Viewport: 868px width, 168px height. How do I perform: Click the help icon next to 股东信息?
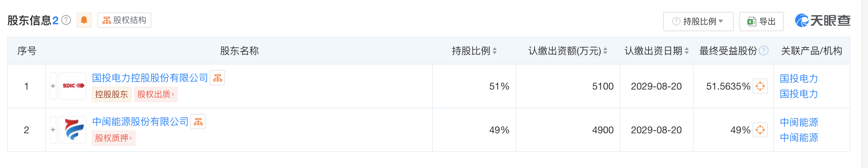click(x=66, y=20)
